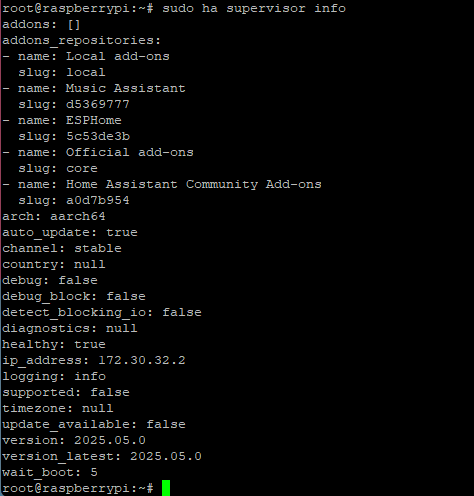Select the Music Assistant repository name

point(126,88)
